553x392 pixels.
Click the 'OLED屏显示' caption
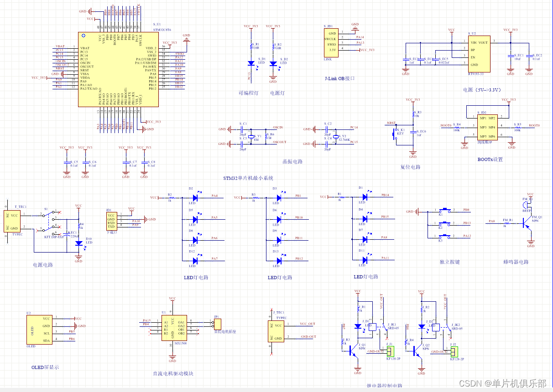coord(45,367)
